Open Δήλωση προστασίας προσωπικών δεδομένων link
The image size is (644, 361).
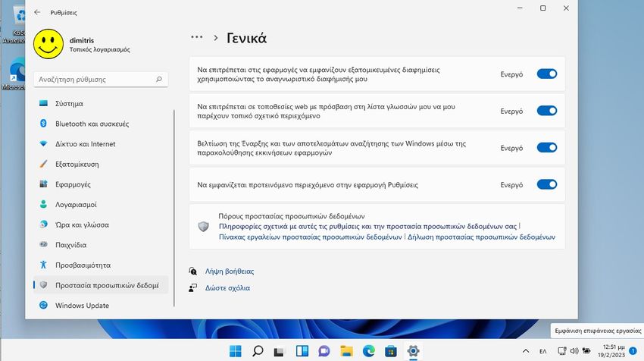481,237
